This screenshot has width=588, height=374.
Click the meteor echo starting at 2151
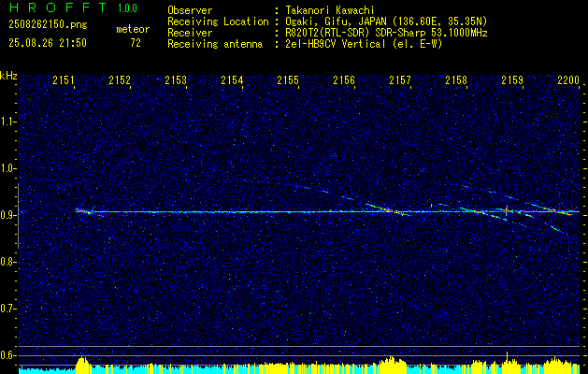click(84, 211)
